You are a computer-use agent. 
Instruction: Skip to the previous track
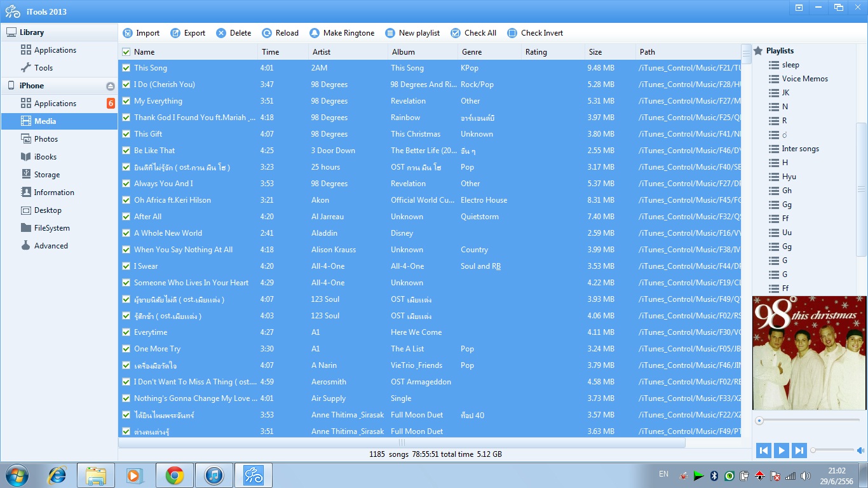click(764, 451)
